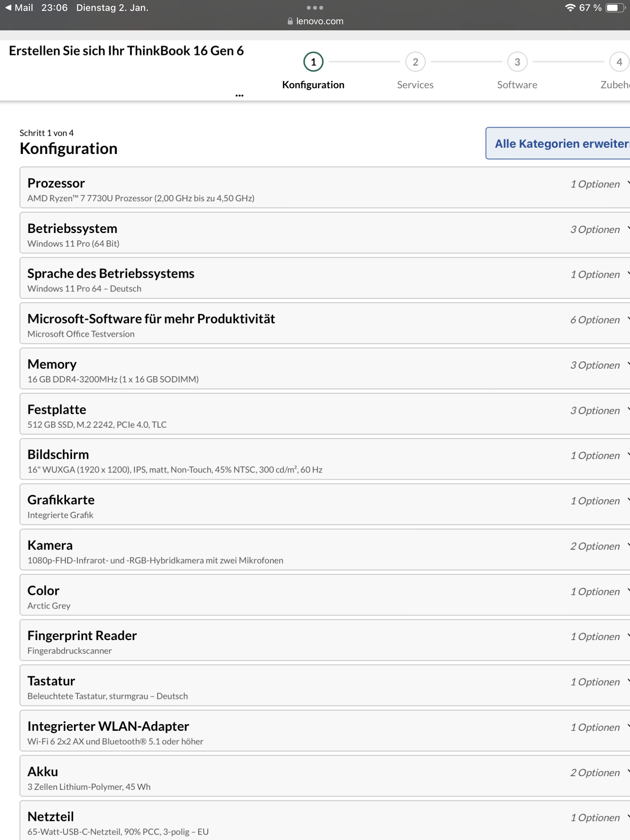Viewport: 630px width, 840px height.
Task: Select step 1 Konfiguration circle
Action: (x=313, y=62)
